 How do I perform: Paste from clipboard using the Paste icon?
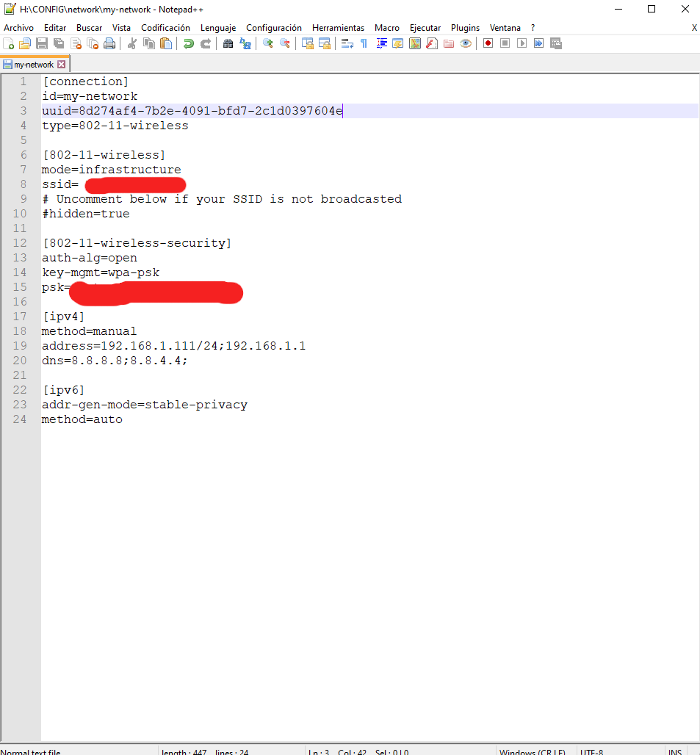(166, 44)
